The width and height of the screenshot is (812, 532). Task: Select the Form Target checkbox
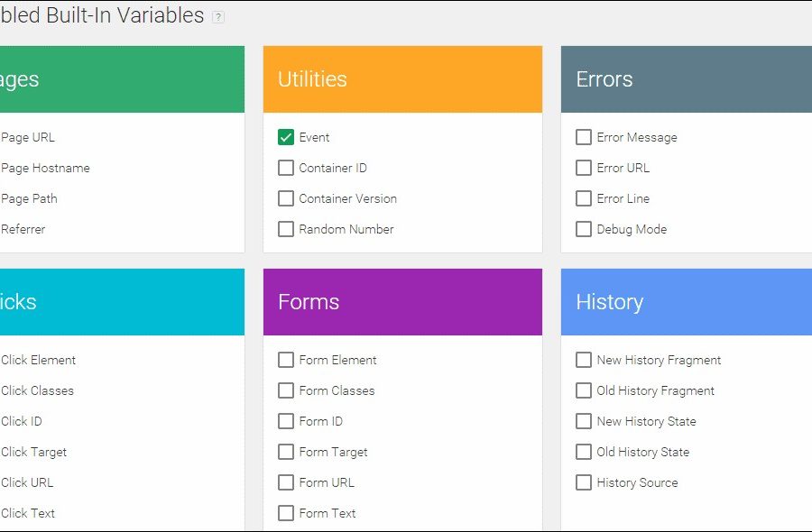click(286, 452)
